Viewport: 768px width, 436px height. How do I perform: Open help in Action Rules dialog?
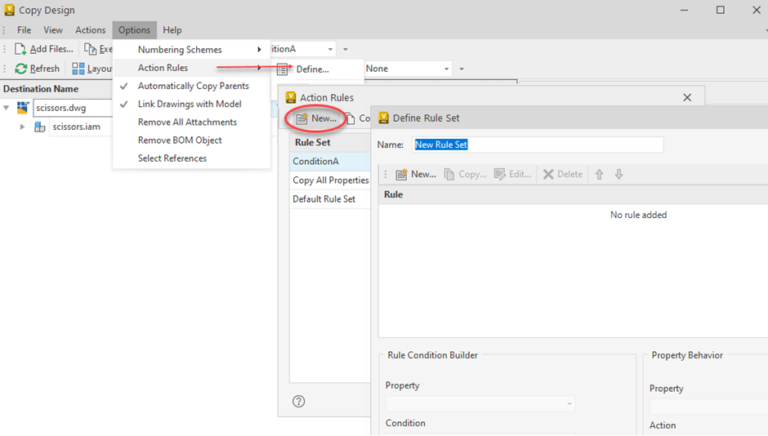click(x=299, y=401)
